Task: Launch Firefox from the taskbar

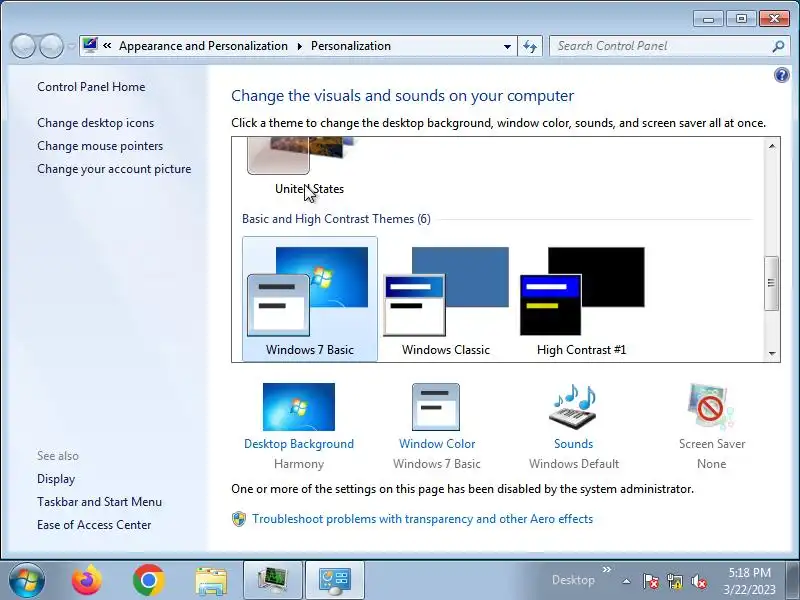Action: pyautogui.click(x=87, y=580)
